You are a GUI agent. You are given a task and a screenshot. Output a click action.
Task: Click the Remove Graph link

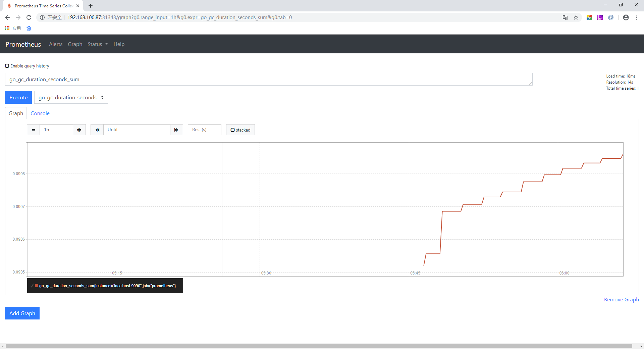[621, 299]
